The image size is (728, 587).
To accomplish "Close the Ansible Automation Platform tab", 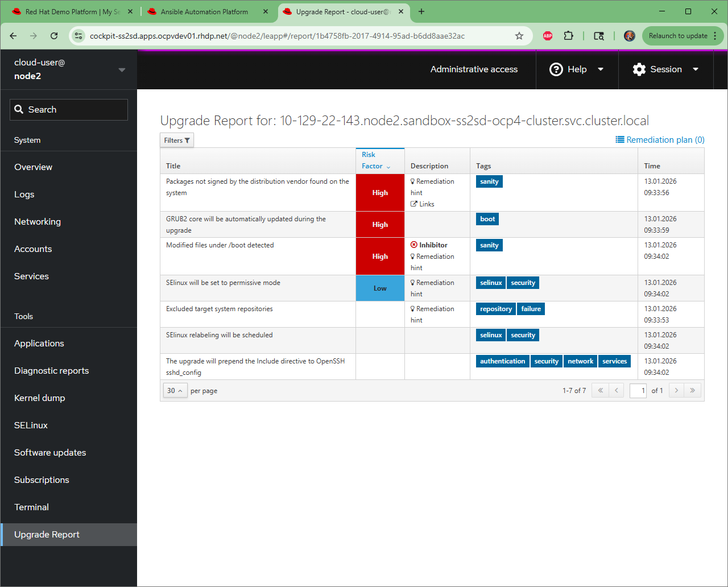I will pos(266,11).
